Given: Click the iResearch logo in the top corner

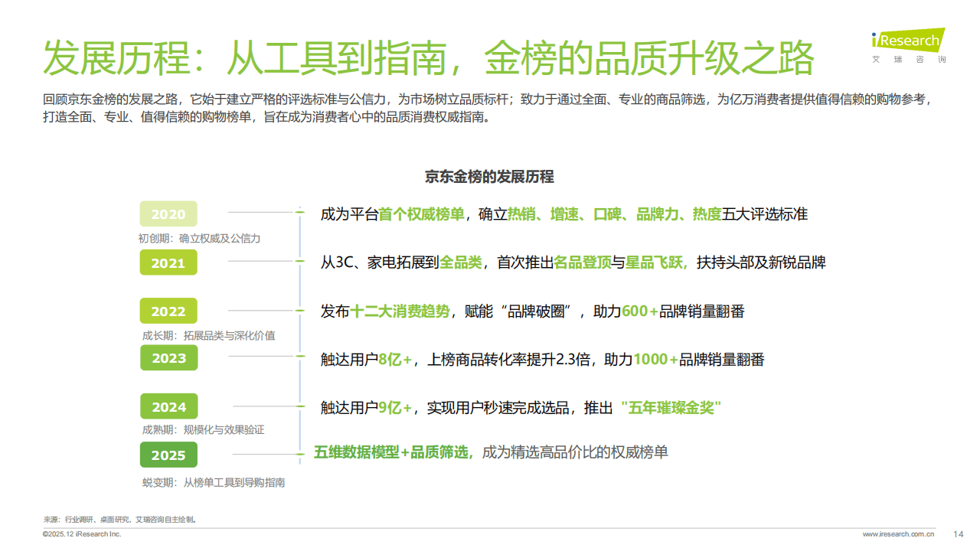Looking at the screenshot, I should (x=908, y=44).
